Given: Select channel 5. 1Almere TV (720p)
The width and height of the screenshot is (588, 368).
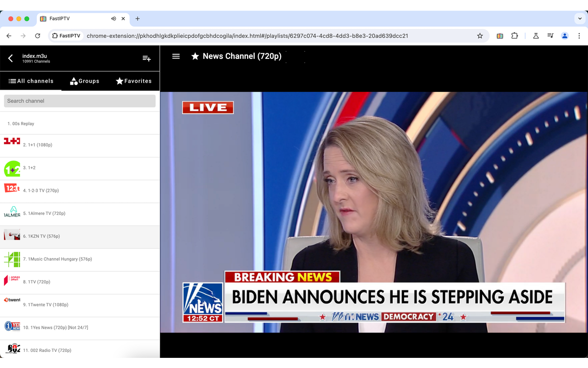Looking at the screenshot, I should pos(80,213).
